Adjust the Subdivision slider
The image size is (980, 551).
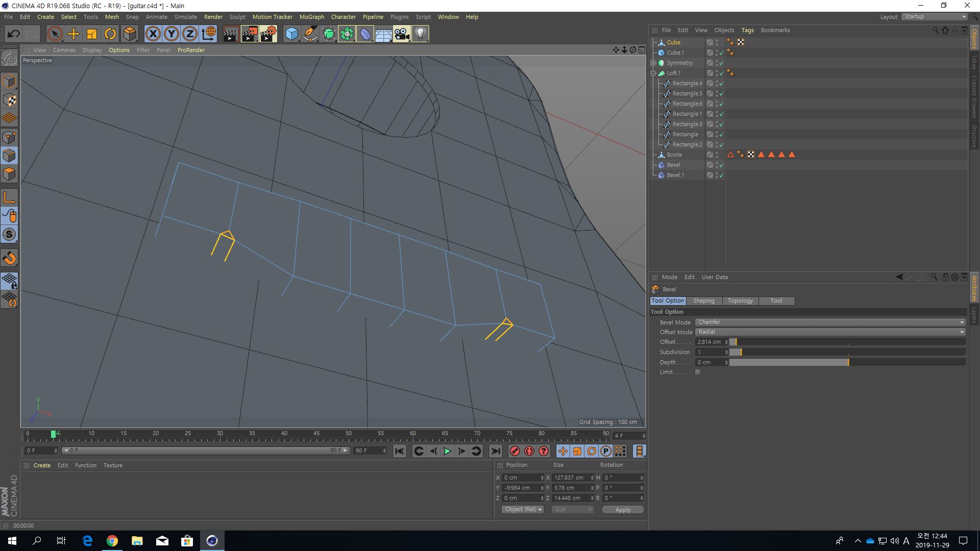click(847, 353)
